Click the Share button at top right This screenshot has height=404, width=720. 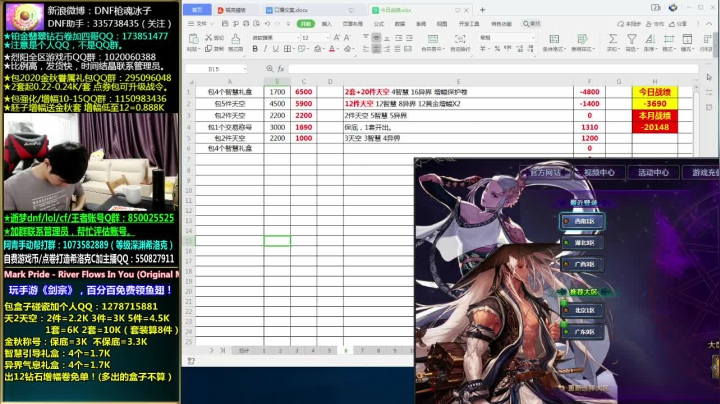point(678,23)
